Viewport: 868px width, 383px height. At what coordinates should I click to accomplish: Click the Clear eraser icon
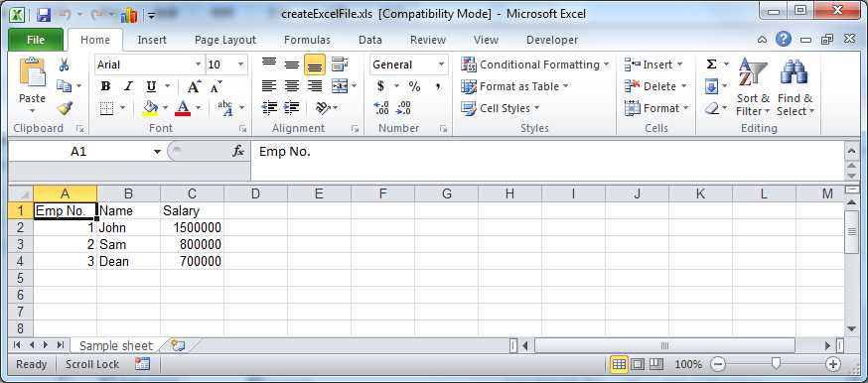click(711, 108)
